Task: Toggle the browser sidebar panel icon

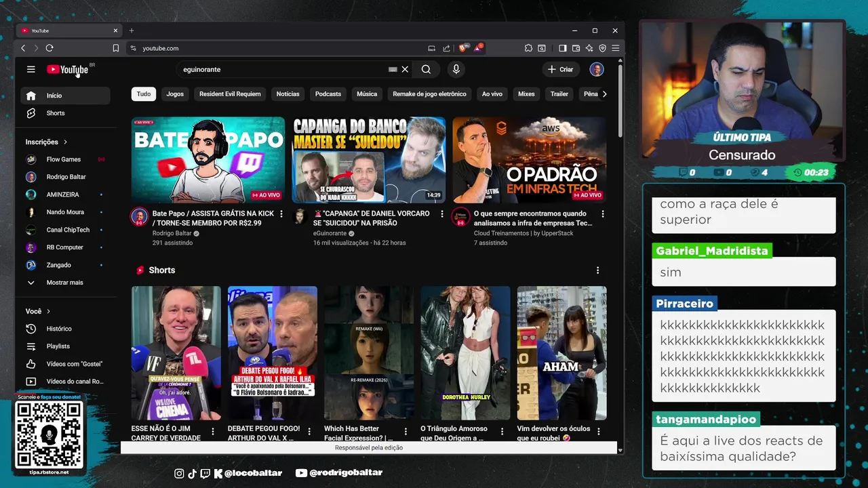Action: point(563,48)
